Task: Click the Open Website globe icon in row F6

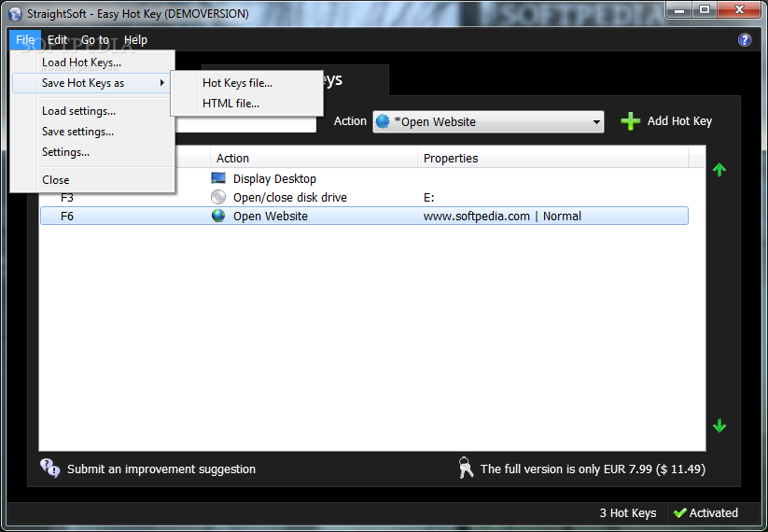Action: [x=218, y=216]
